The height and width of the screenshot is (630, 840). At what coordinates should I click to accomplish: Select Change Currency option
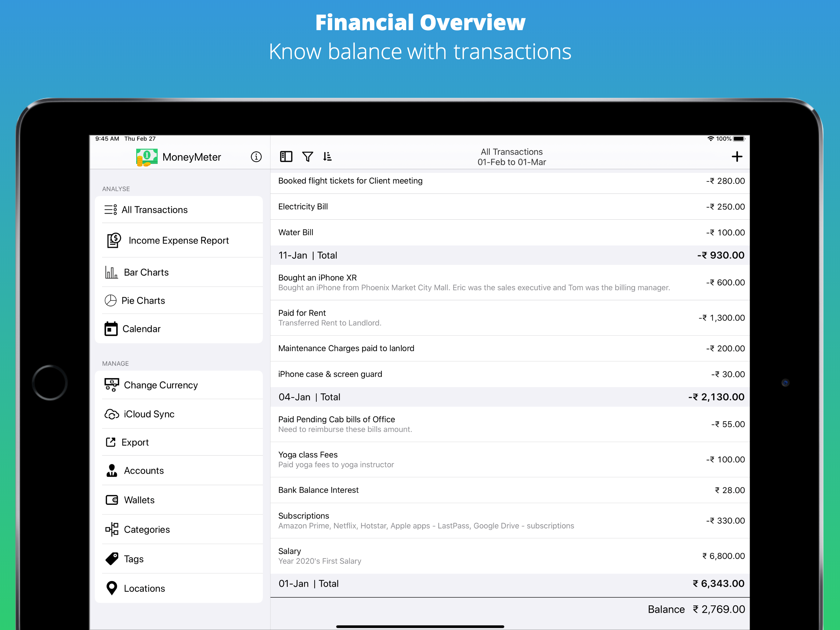tap(160, 385)
